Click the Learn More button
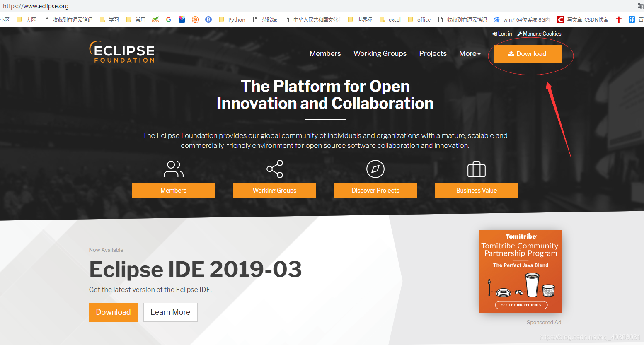The width and height of the screenshot is (644, 345). pos(170,312)
